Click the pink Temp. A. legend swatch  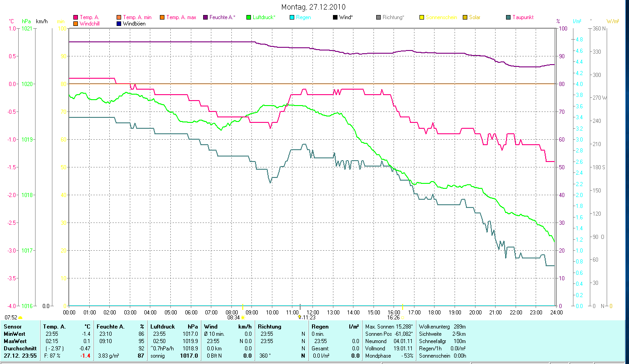tap(76, 17)
